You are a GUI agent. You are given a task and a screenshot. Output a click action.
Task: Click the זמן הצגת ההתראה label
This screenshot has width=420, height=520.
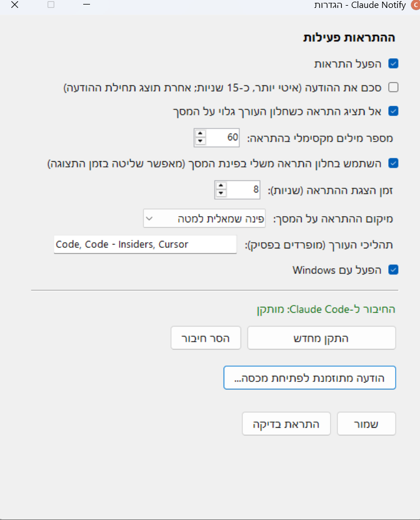tap(331, 190)
